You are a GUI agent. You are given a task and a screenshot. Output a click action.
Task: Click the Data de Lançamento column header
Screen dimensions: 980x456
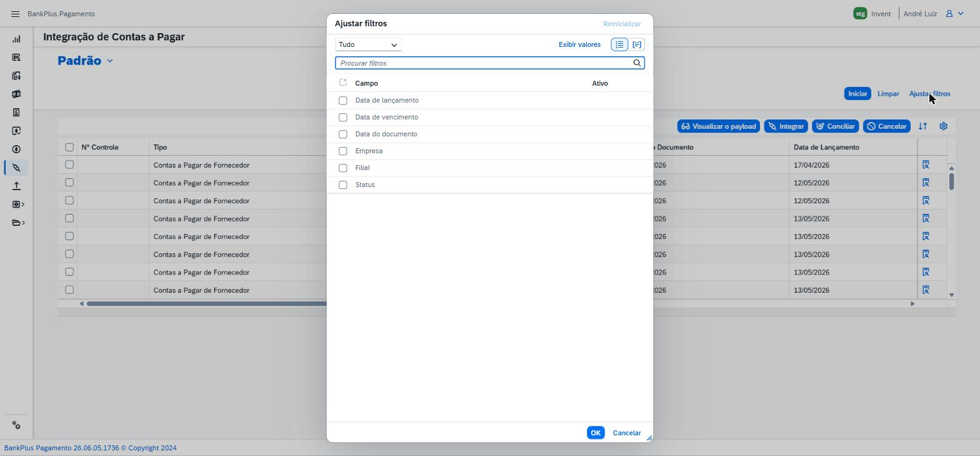tap(826, 148)
